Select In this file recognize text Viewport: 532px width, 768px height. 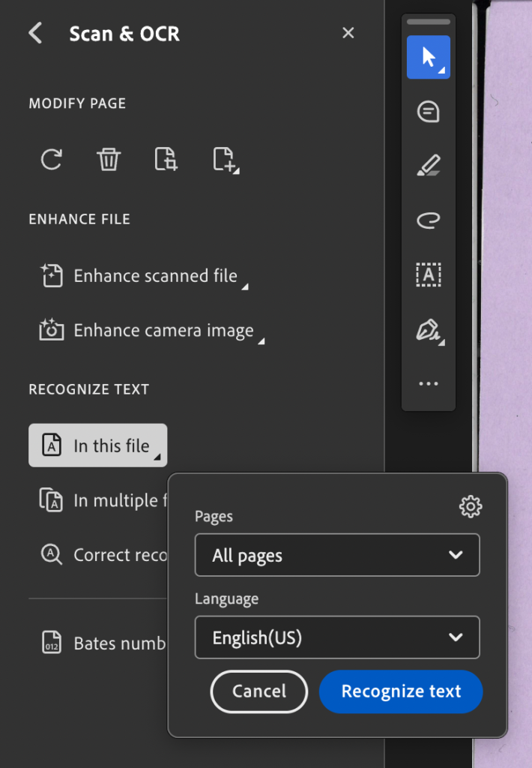coord(98,445)
